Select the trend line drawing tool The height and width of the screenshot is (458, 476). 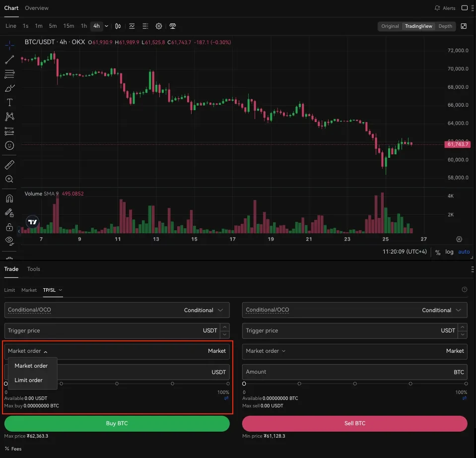click(9, 60)
